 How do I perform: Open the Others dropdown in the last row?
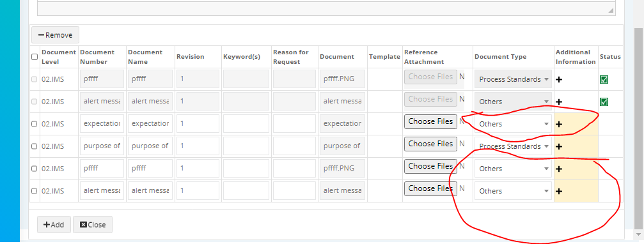point(513,191)
